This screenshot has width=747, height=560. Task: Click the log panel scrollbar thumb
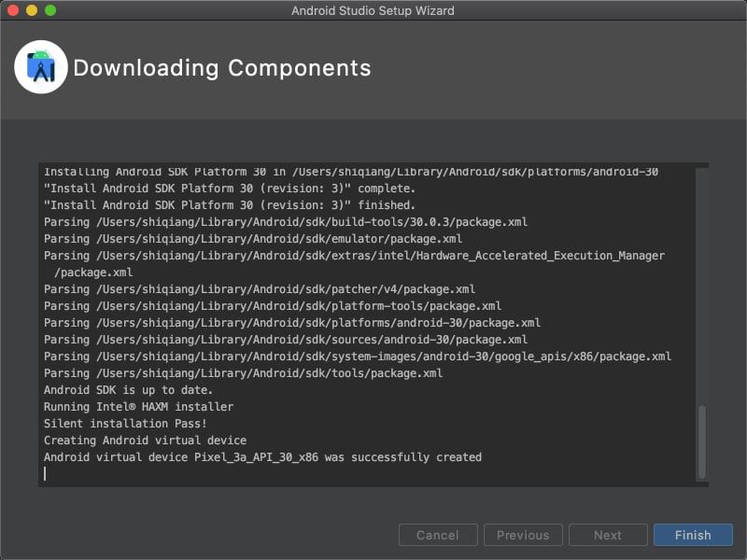tap(702, 441)
